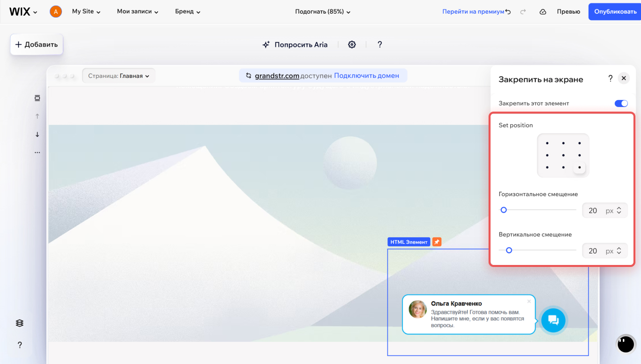The image size is (641, 364).
Task: Select the top-left position dot in grid
Action: [x=547, y=143]
